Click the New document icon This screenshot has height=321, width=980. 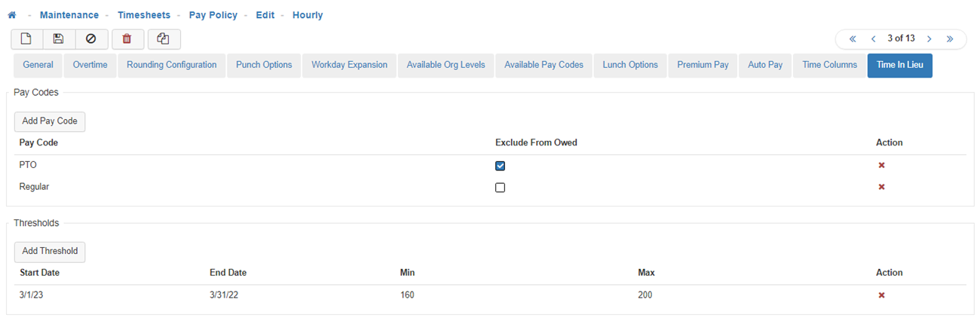26,39
